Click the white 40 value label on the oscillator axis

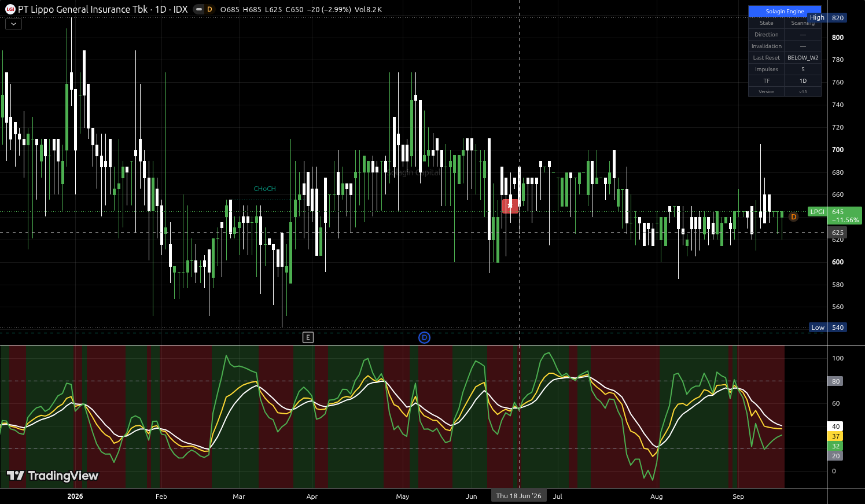pos(835,426)
